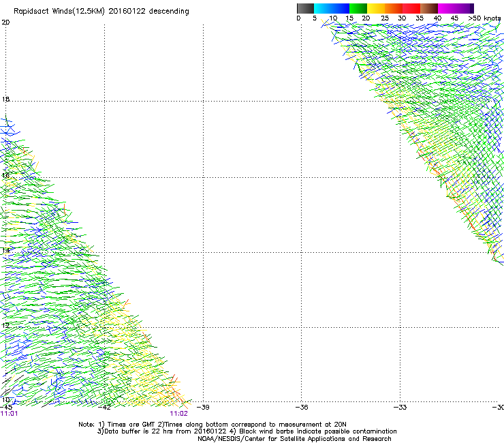Click the purple 45-50 knots color segment
The image size is (504, 443).
pos(464,8)
